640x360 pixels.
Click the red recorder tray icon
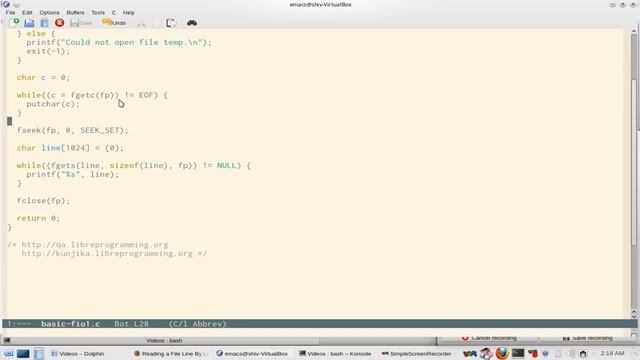(533, 353)
